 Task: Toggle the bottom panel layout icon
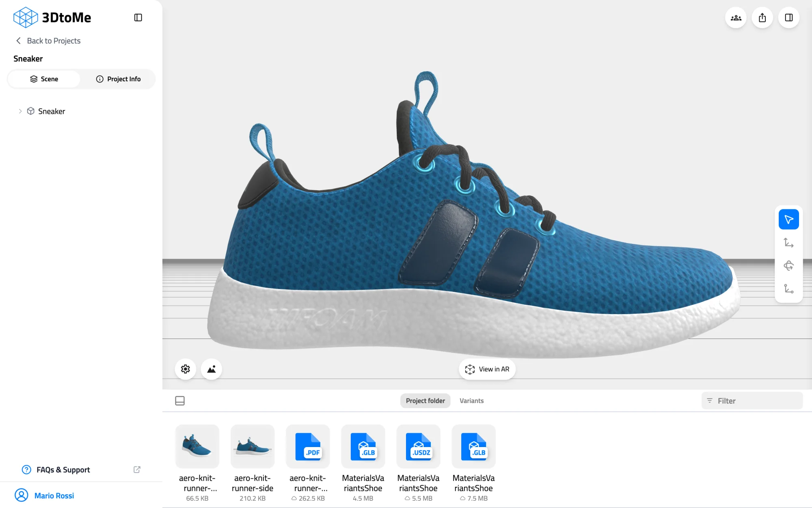(180, 401)
